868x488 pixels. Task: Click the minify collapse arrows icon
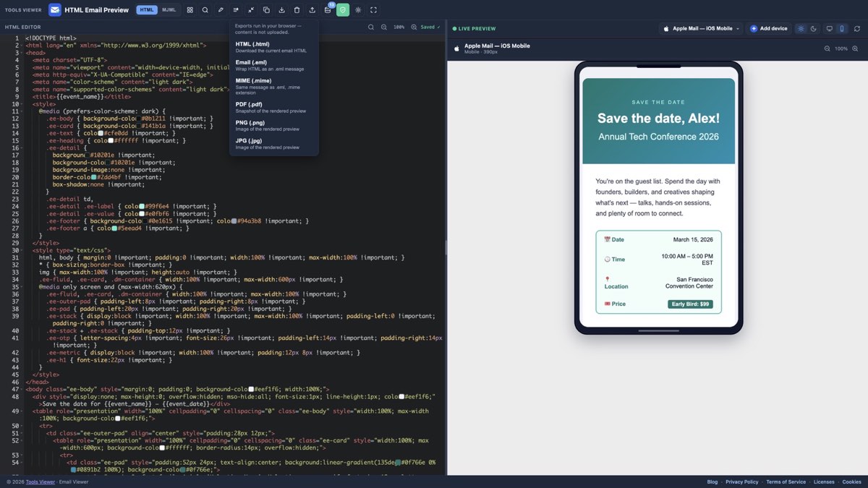251,10
